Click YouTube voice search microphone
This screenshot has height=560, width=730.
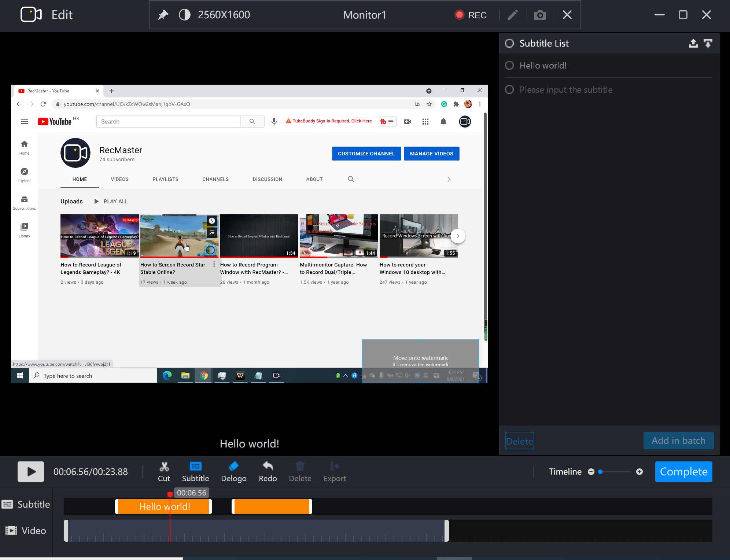[x=274, y=122]
